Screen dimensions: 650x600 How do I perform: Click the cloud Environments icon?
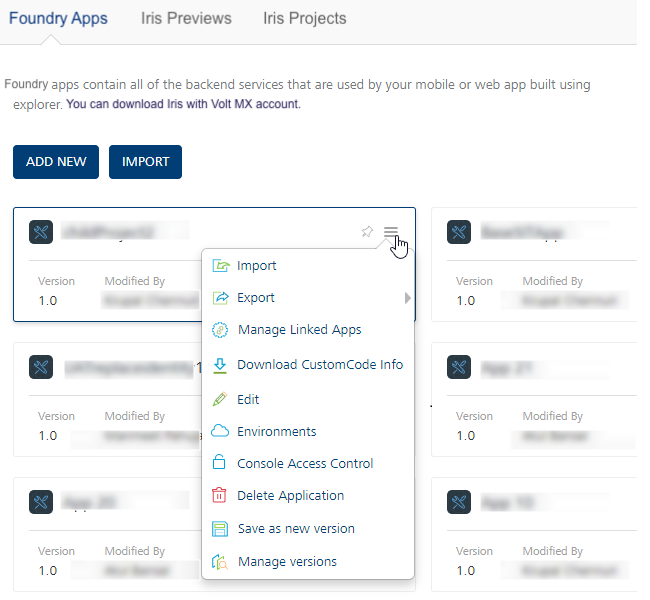coord(221,432)
